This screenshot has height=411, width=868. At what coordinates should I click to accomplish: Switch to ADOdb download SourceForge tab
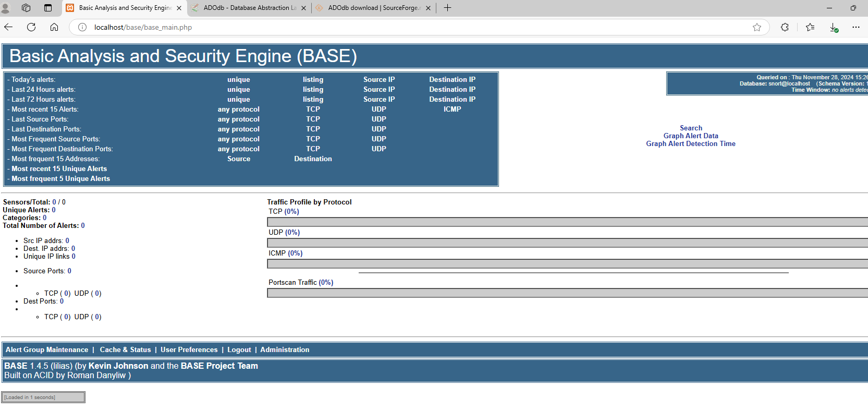(x=374, y=8)
